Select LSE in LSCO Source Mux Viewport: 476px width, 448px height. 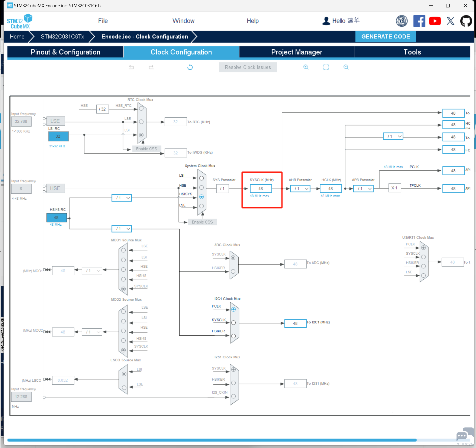(124, 388)
